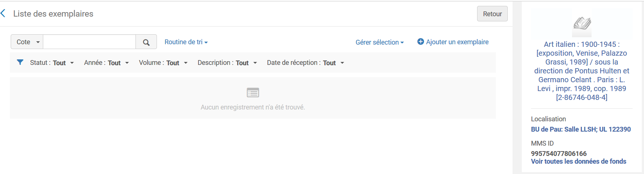This screenshot has height=174, width=644.
Task: Click the book cover thumbnail icon
Action: point(582,24)
